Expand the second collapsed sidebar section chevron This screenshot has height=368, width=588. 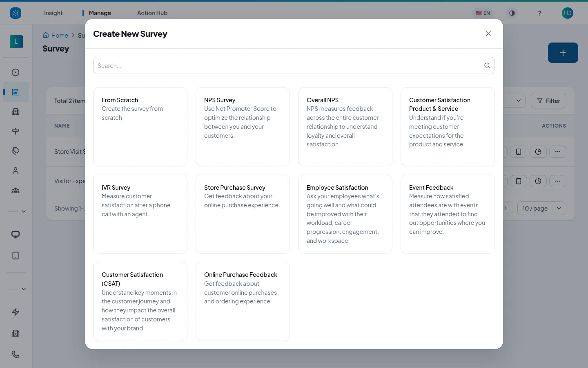pos(24,289)
